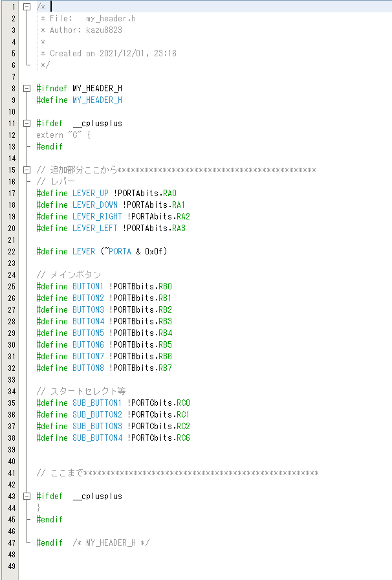Click the creation date 2021/12/01, 23:16

point(138,53)
